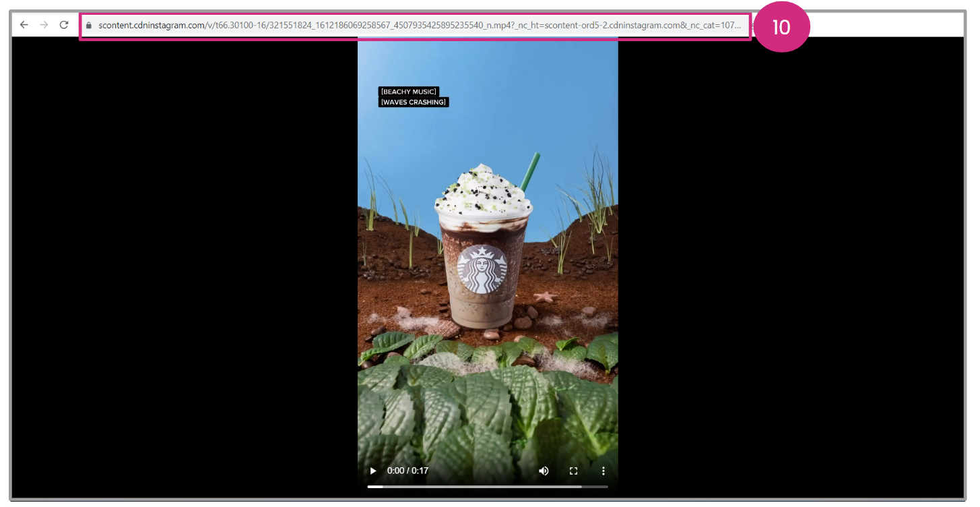Click the black empty area left of video
This screenshot has width=980, height=507.
(x=182, y=270)
